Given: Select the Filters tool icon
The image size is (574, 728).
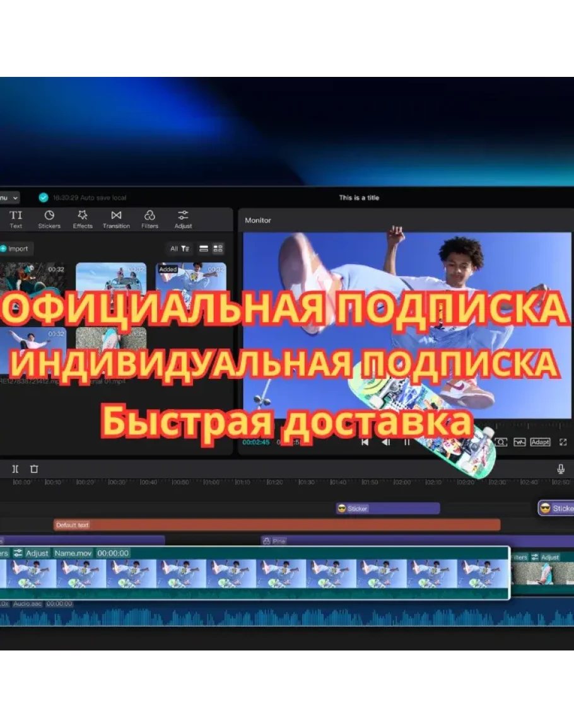Looking at the screenshot, I should [x=149, y=219].
